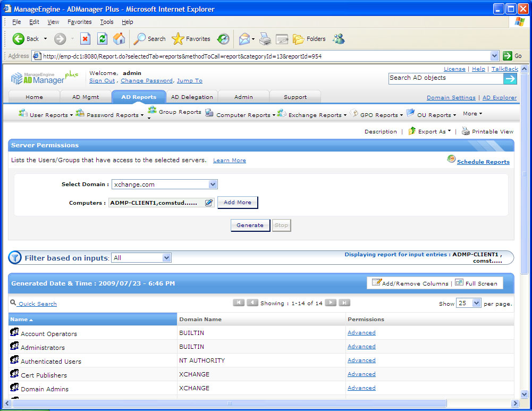Viewport: 532px width, 411px height.
Task: Click the Add More button
Action: (238, 202)
